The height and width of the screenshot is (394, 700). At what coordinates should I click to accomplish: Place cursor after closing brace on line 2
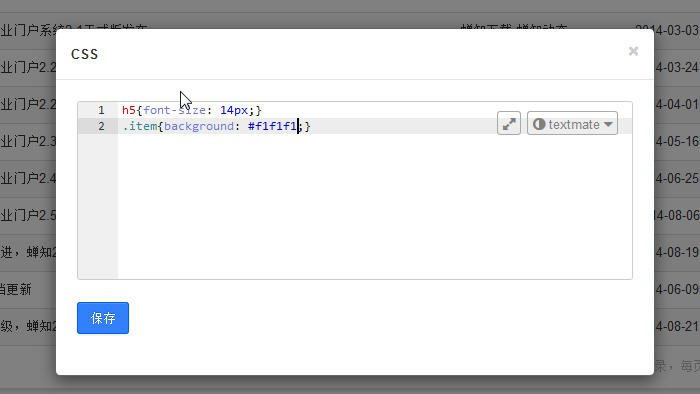coord(311,126)
